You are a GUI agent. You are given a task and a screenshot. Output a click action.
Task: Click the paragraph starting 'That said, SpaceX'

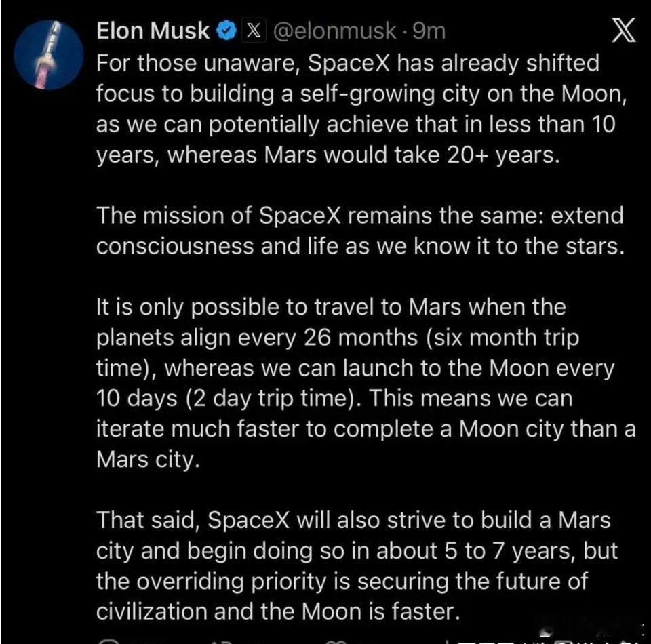click(x=357, y=565)
